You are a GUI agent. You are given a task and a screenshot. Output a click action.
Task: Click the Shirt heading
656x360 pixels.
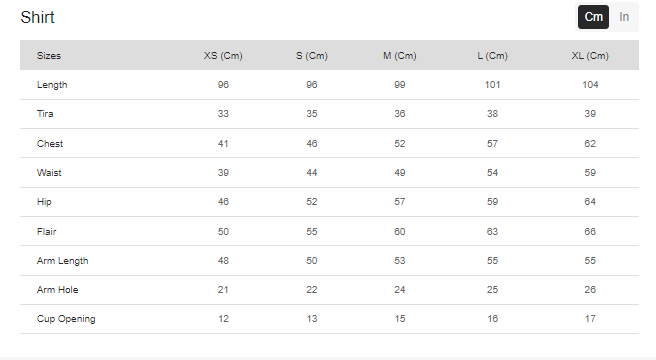click(x=37, y=18)
